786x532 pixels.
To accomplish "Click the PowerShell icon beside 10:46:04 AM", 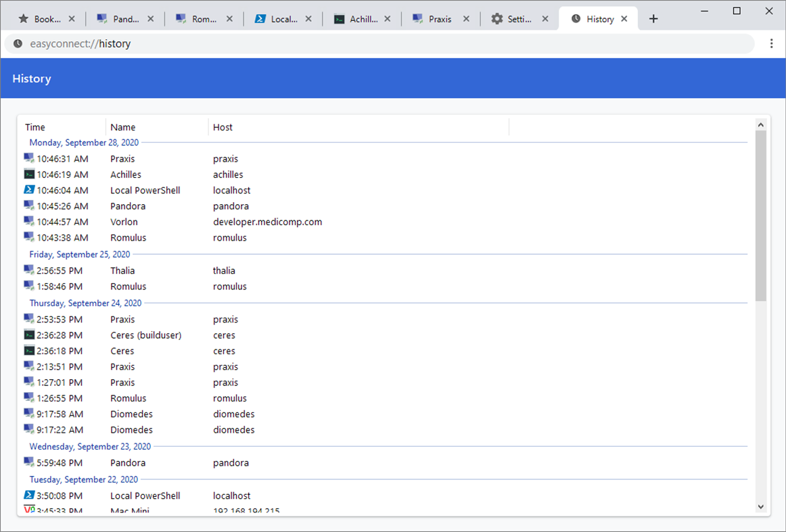I will (x=29, y=190).
